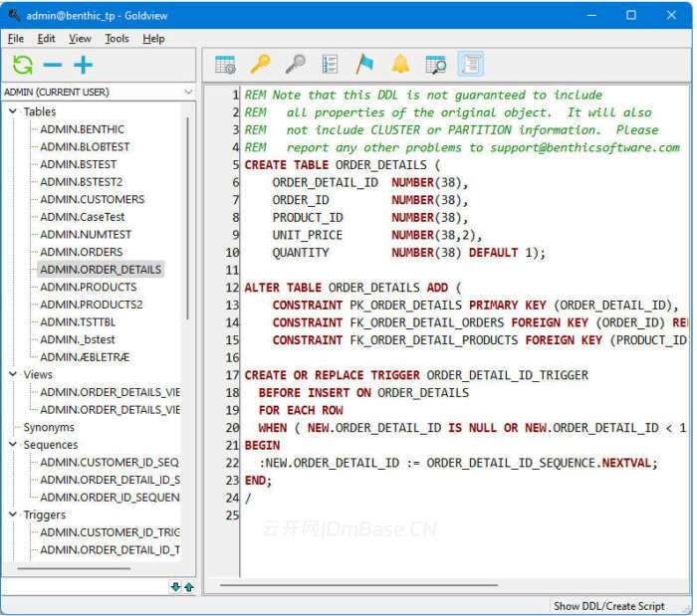
Task: Open the table columns view icon
Action: [x=225, y=65]
